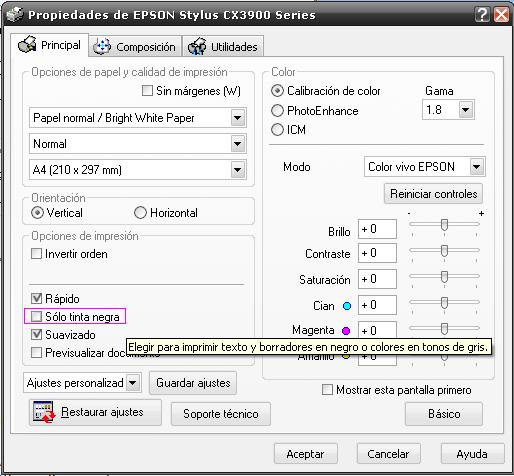
Task: Switch to Básico mode
Action: (444, 414)
